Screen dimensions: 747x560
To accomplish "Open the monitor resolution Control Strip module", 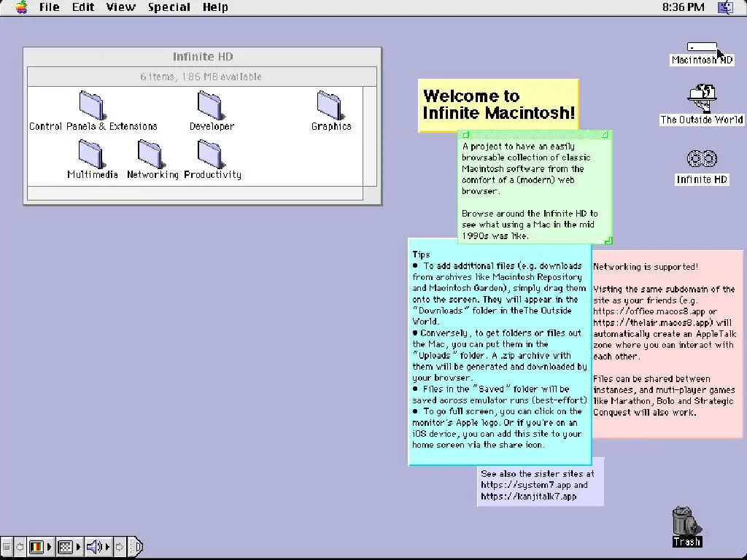I will (69, 547).
